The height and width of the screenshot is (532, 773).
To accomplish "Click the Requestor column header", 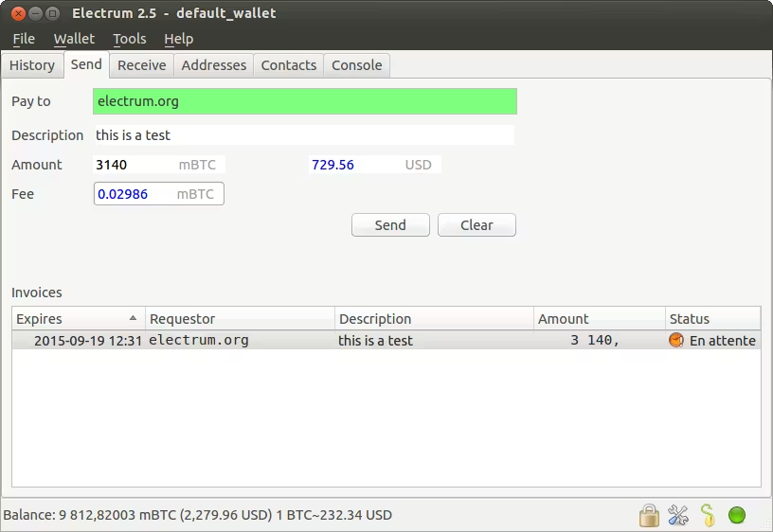I will [x=240, y=319].
